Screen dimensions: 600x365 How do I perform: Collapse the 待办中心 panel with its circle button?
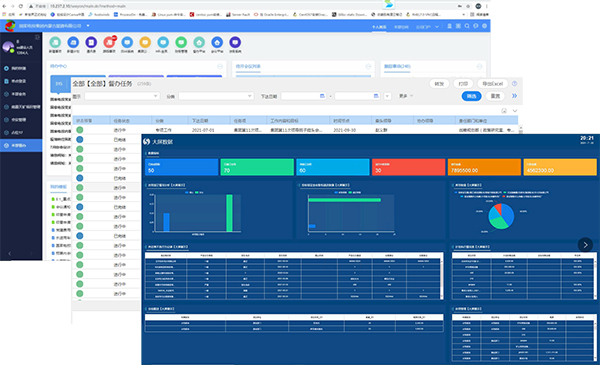(x=220, y=66)
